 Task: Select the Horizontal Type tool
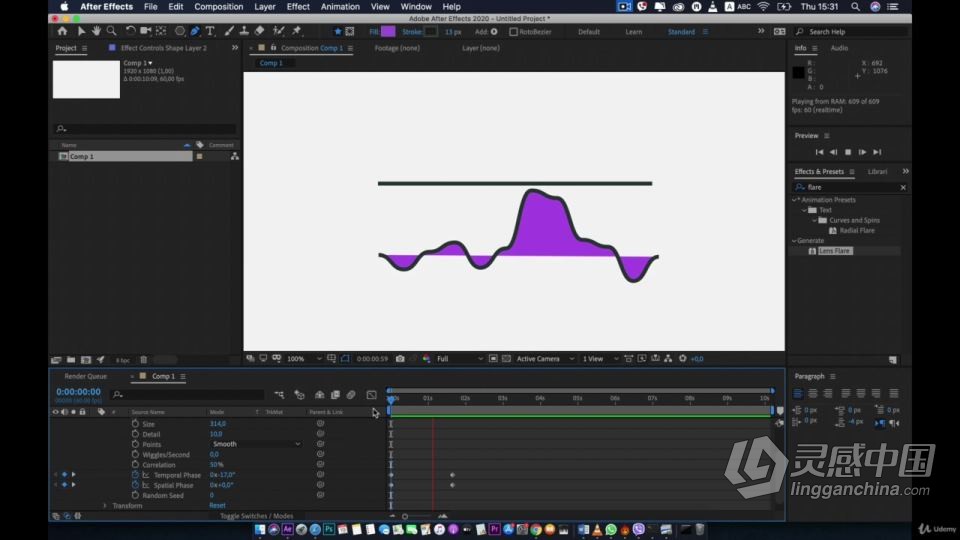pyautogui.click(x=210, y=31)
